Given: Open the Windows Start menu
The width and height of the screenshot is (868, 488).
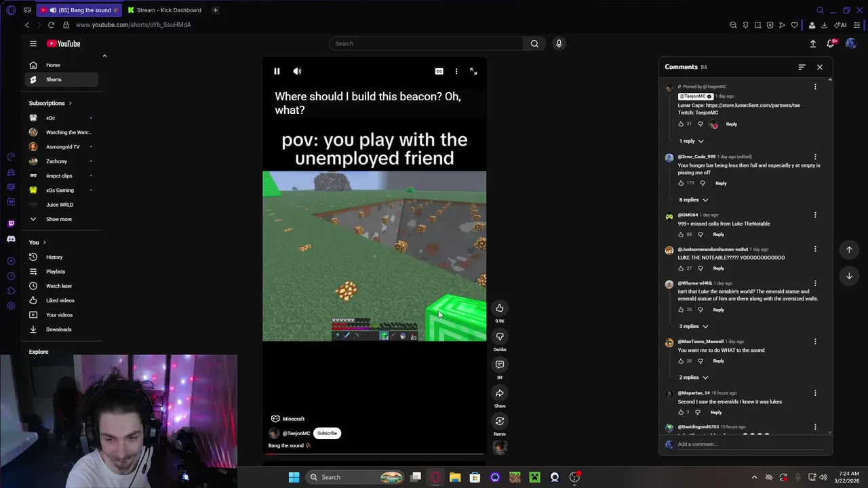Looking at the screenshot, I should (x=294, y=477).
